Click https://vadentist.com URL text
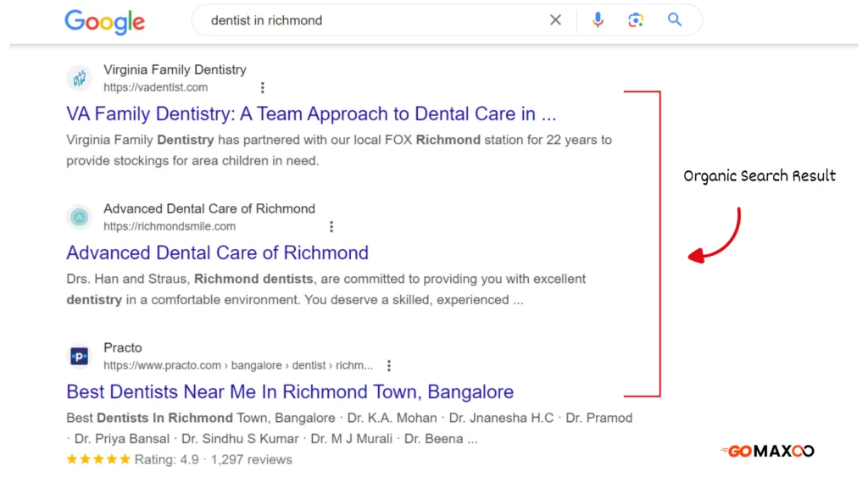This screenshot has width=868, height=488. [x=156, y=87]
